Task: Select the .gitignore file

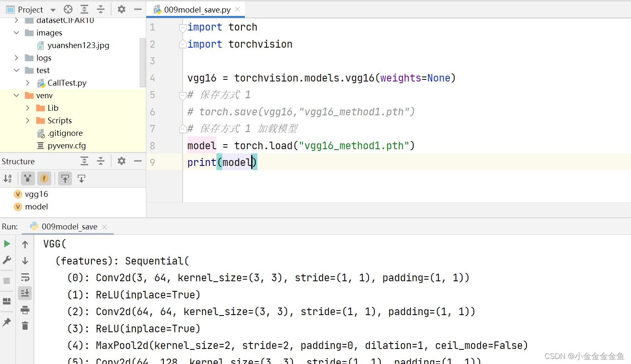Action: click(65, 133)
